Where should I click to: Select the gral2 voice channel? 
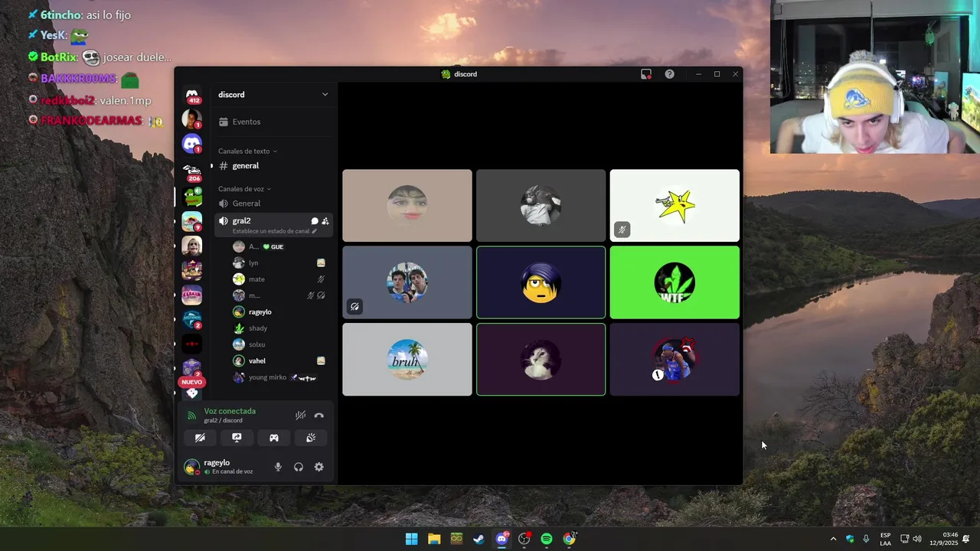point(241,220)
